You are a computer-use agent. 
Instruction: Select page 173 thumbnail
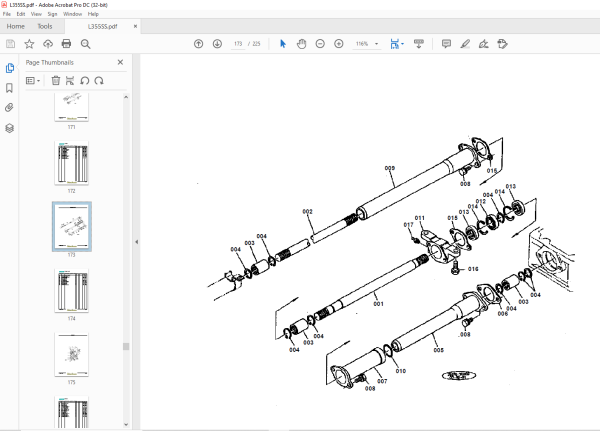pyautogui.click(x=72, y=227)
